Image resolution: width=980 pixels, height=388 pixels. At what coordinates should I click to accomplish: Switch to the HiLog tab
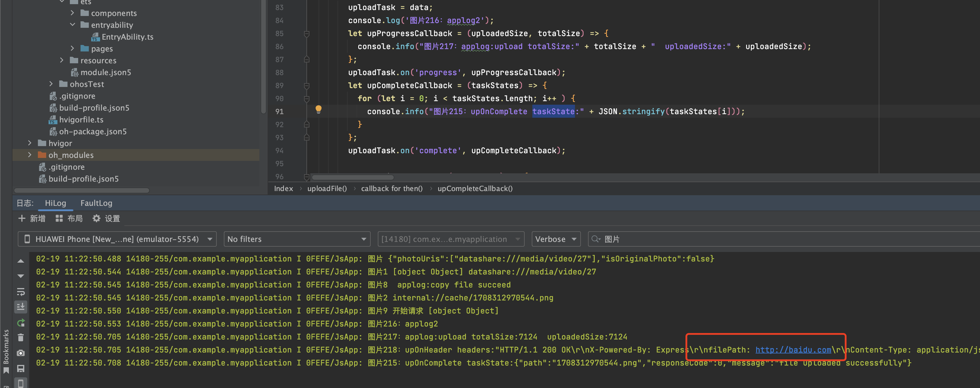[56, 203]
